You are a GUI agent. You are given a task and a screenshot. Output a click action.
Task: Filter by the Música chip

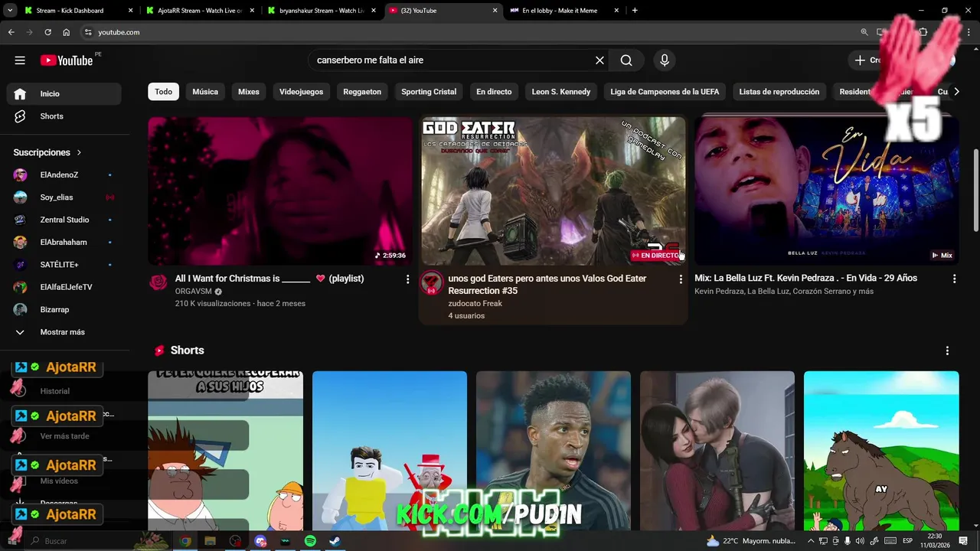(x=205, y=92)
